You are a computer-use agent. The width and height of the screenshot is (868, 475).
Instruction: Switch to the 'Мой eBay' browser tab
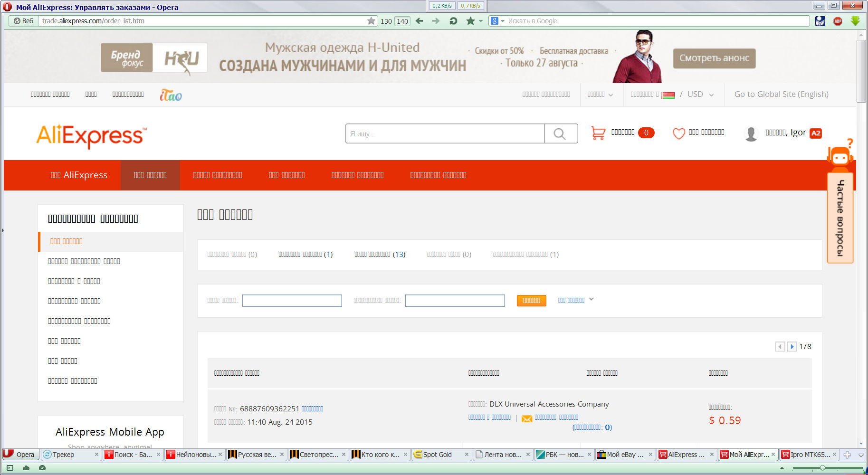(626, 455)
